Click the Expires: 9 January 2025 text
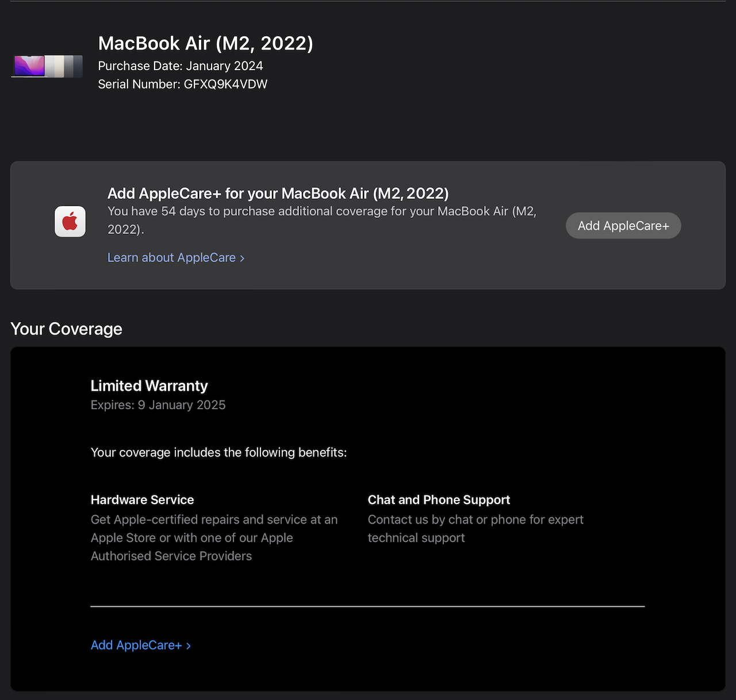 [x=158, y=405]
